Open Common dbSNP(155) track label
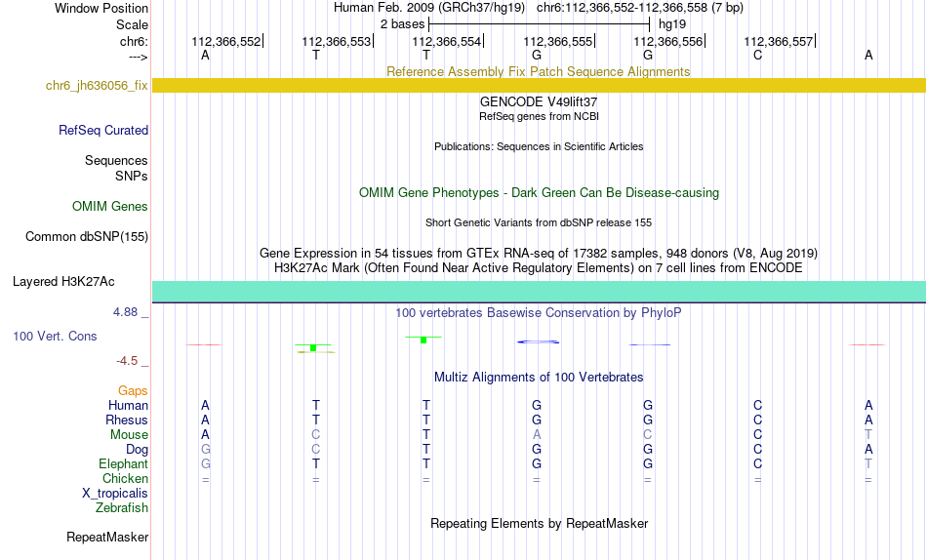The width and height of the screenshot is (927, 560). click(x=86, y=236)
